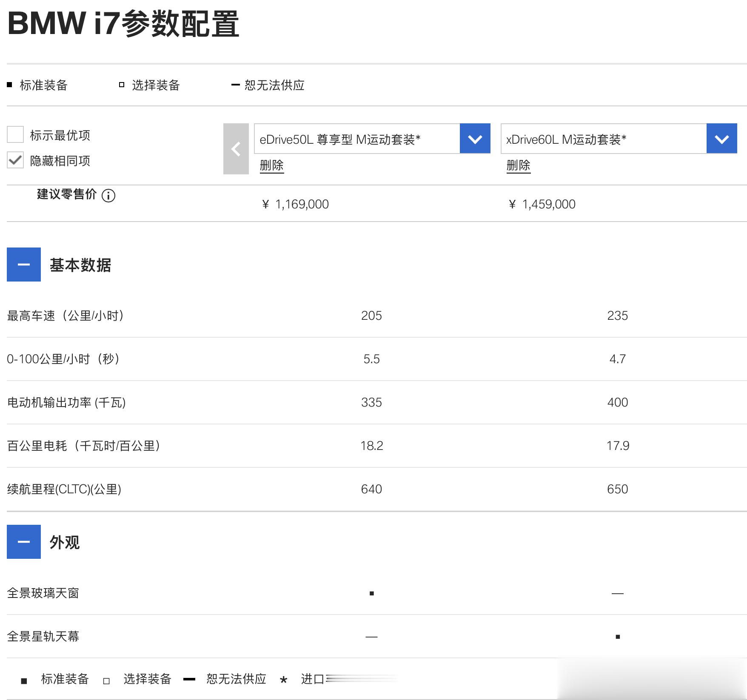Click the bottom legend 标准装备 label

pos(65,679)
